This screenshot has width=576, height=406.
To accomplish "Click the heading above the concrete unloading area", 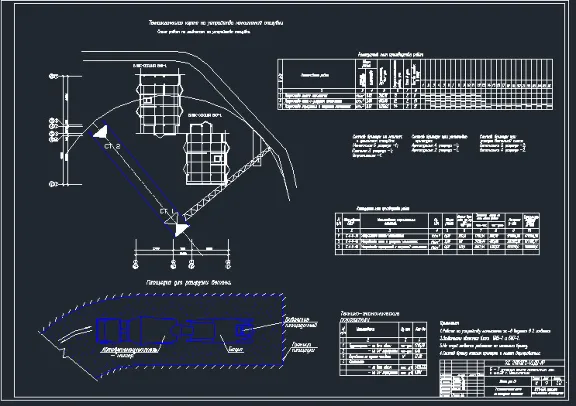I will point(189,283).
